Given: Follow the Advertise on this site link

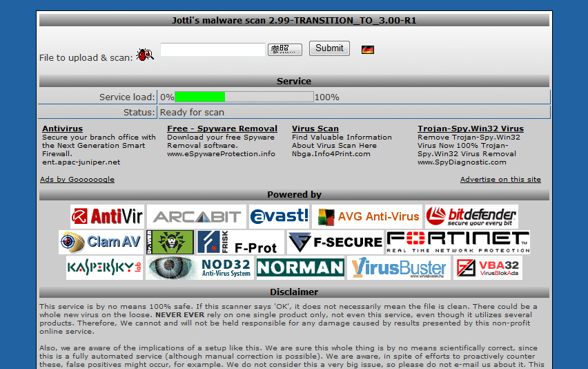Looking at the screenshot, I should tap(500, 180).
